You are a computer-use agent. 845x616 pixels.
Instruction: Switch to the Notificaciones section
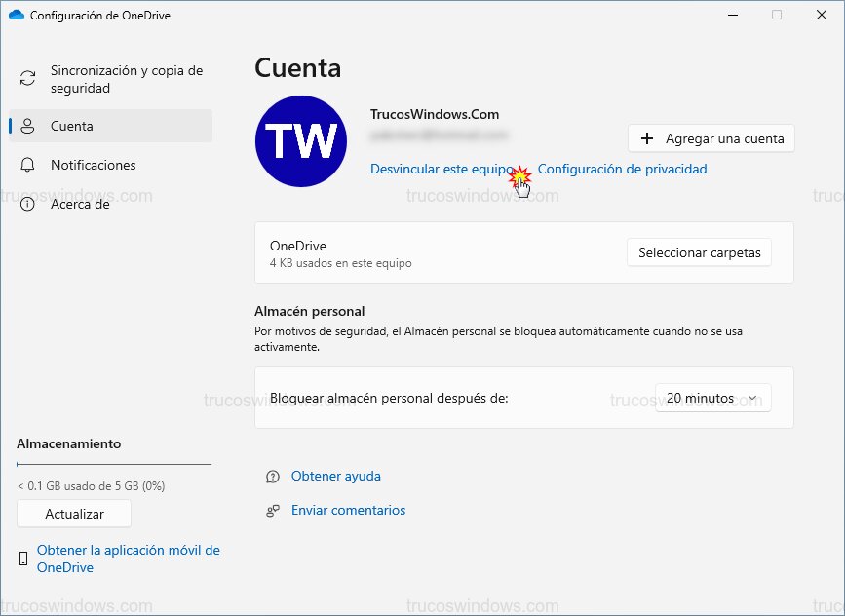click(94, 165)
